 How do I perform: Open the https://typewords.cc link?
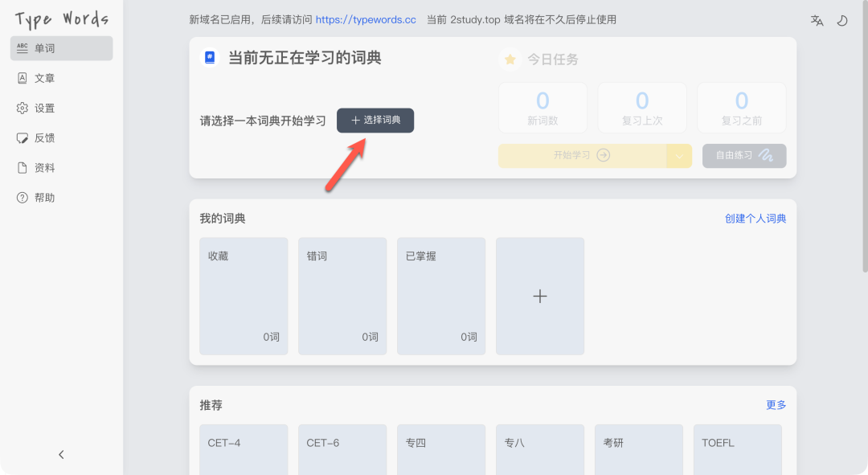coord(366,20)
